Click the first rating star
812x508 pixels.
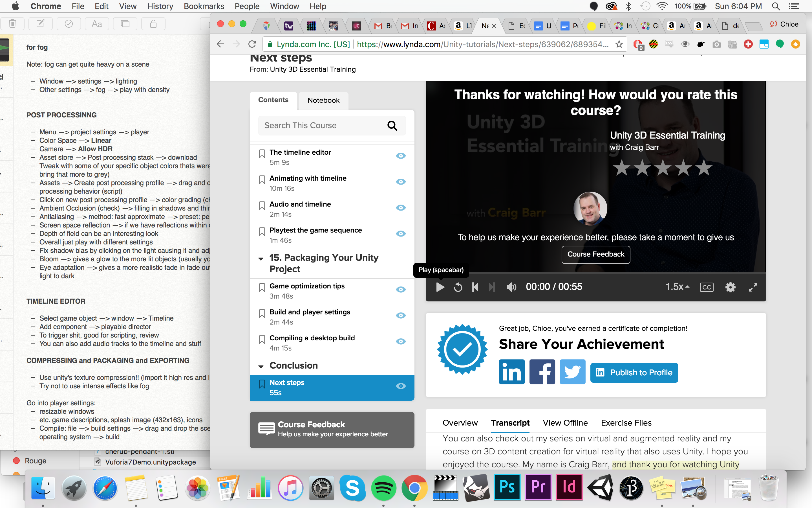coord(622,168)
